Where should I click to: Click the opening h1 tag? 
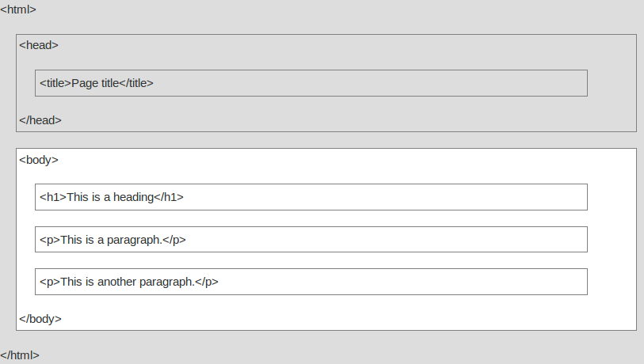[x=53, y=197]
